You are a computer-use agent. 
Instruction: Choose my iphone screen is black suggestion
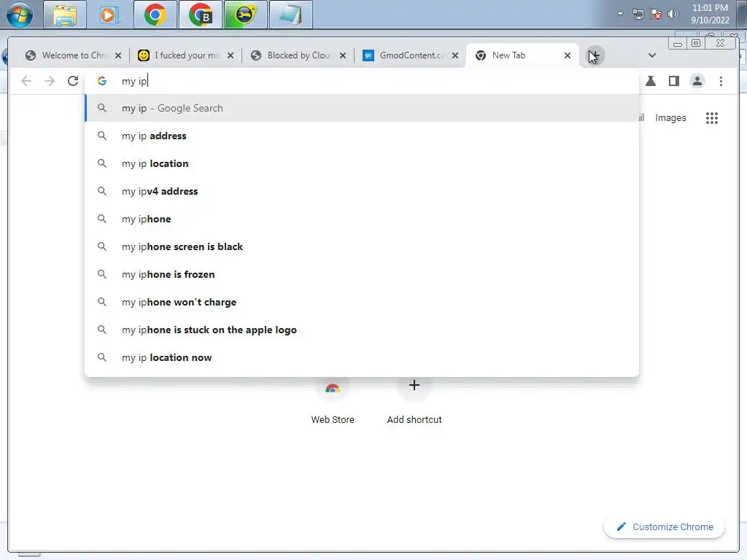click(x=362, y=246)
